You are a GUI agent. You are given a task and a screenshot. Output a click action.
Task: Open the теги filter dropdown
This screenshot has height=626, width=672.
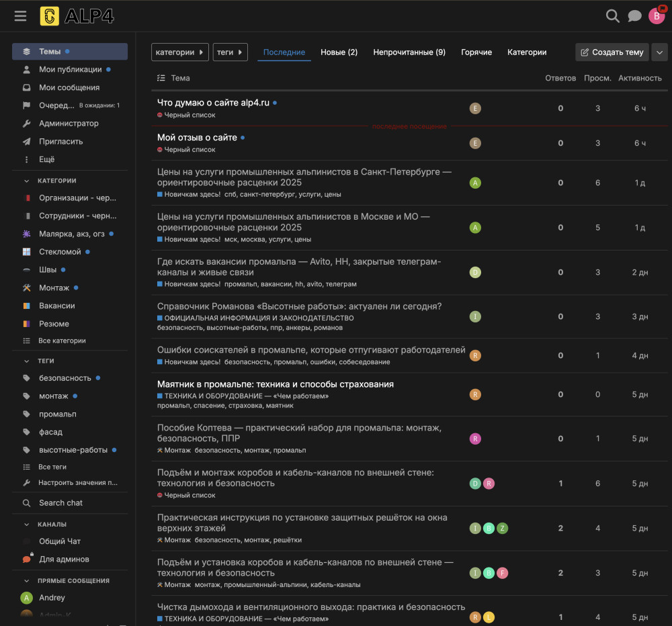point(230,52)
